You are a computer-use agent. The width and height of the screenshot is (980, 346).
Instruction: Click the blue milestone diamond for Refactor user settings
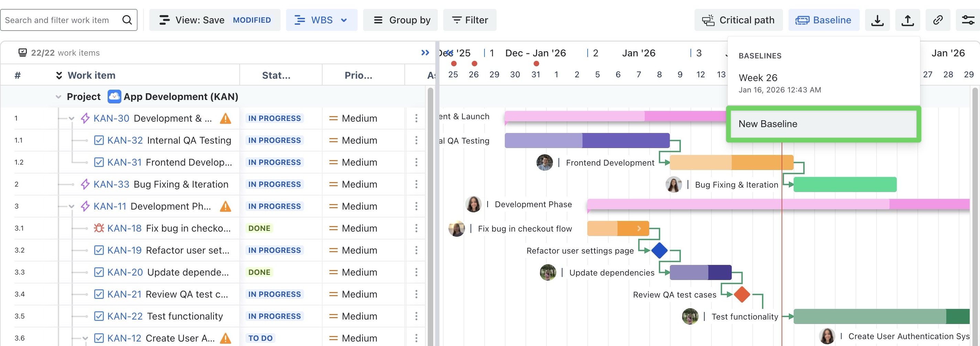[659, 250]
